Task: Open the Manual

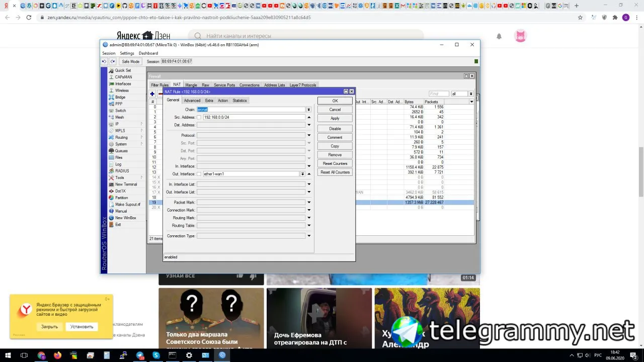Action: [x=121, y=211]
